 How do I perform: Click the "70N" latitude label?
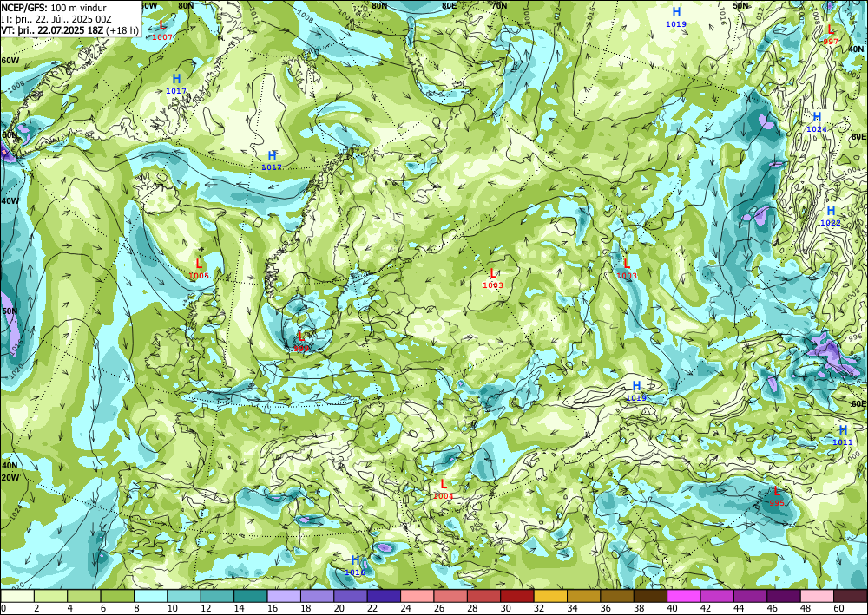[x=499, y=5]
